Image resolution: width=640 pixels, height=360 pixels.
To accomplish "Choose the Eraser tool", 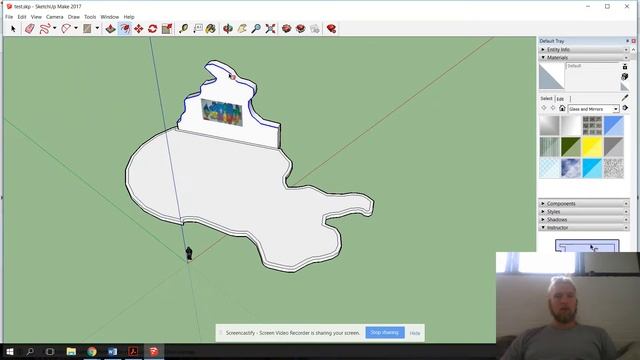I will (29, 29).
